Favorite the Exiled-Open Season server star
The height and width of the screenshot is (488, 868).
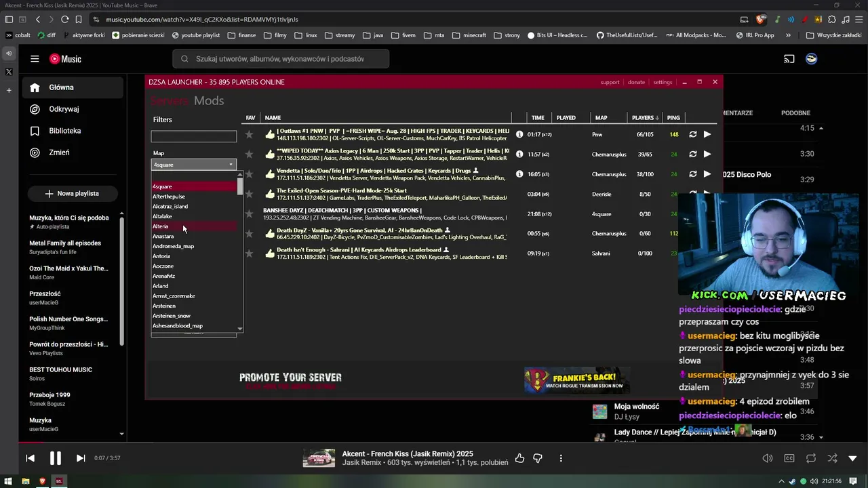tap(249, 194)
